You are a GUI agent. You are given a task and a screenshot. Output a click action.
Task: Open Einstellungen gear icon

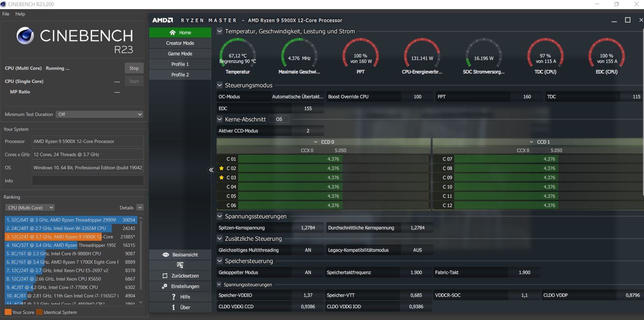[164, 286]
